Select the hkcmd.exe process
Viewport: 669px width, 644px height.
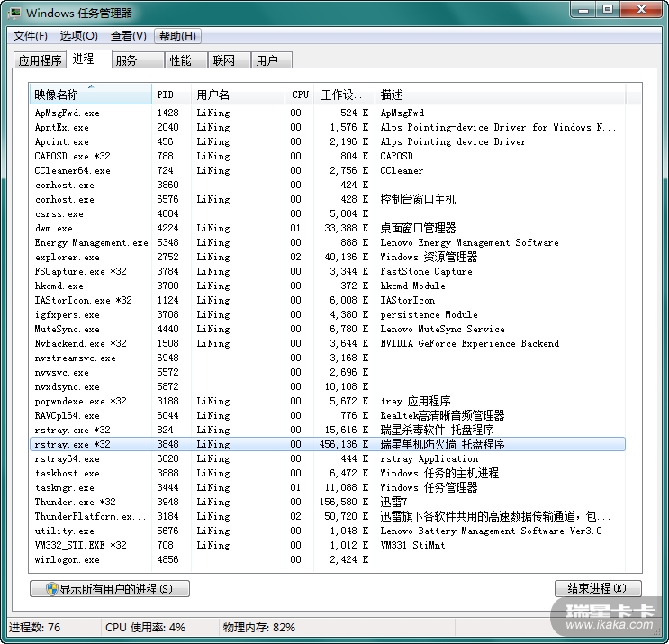(328, 286)
